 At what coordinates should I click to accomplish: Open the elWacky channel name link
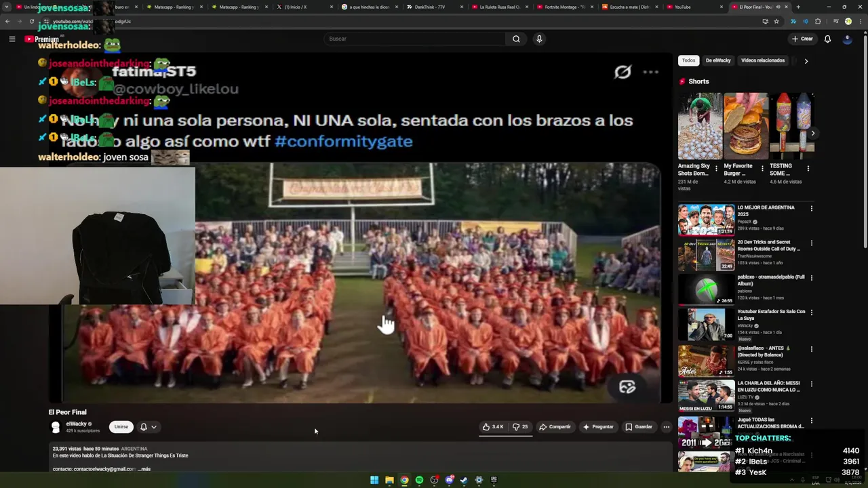tap(76, 424)
